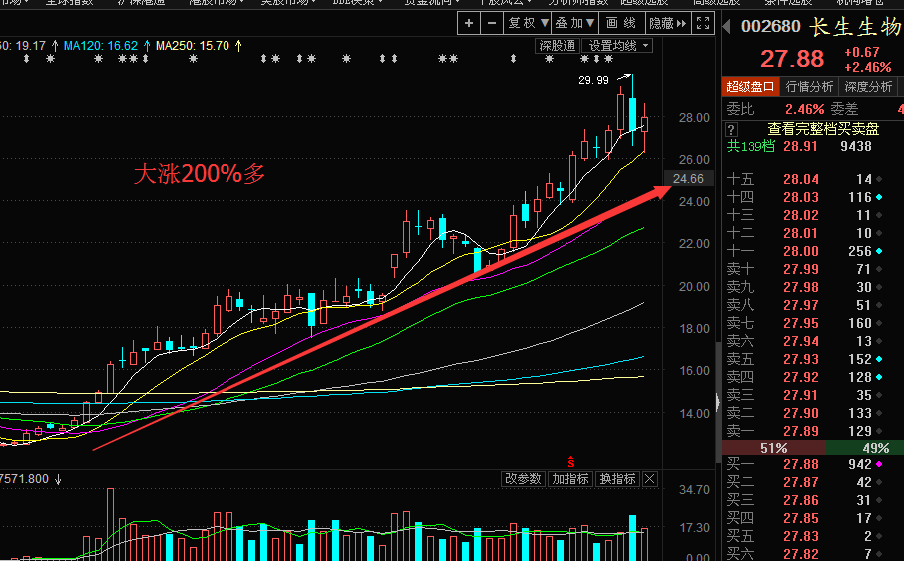Click gray diamond in 买四 row
Image resolution: width=904 pixels, height=561 pixels.
click(879, 518)
